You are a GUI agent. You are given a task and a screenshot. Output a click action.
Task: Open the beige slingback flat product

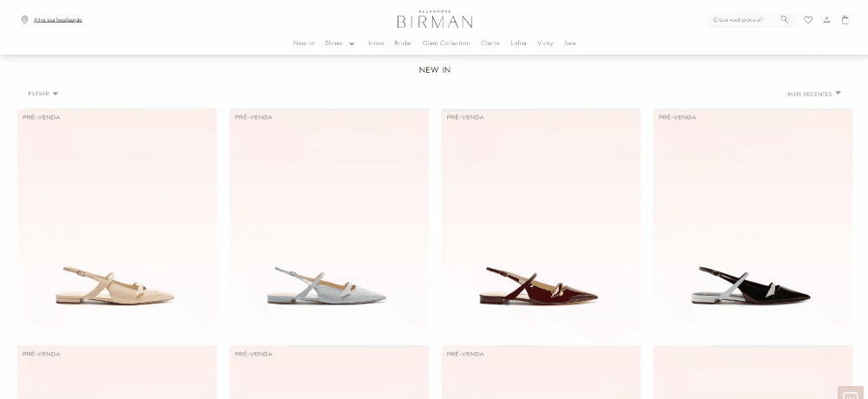pyautogui.click(x=117, y=219)
